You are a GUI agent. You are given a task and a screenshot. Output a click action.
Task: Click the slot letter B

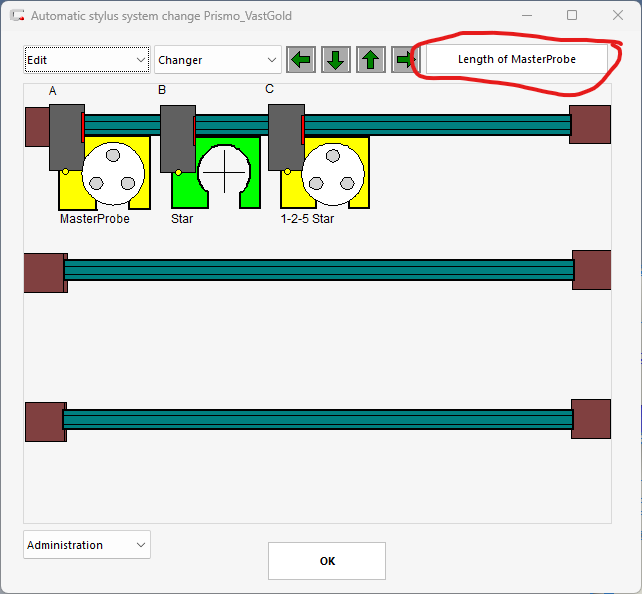[162, 90]
